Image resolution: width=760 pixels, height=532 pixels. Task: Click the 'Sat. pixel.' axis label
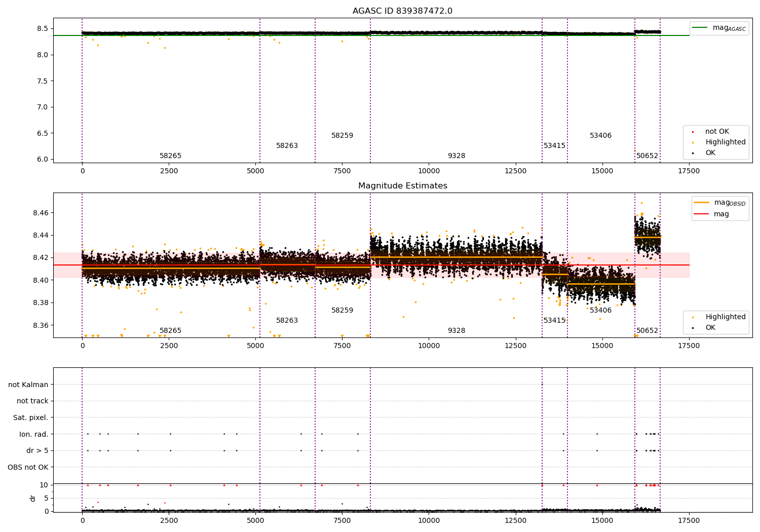click(x=31, y=418)
